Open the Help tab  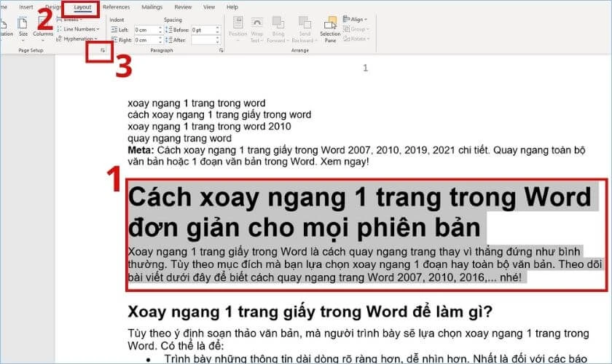click(232, 7)
